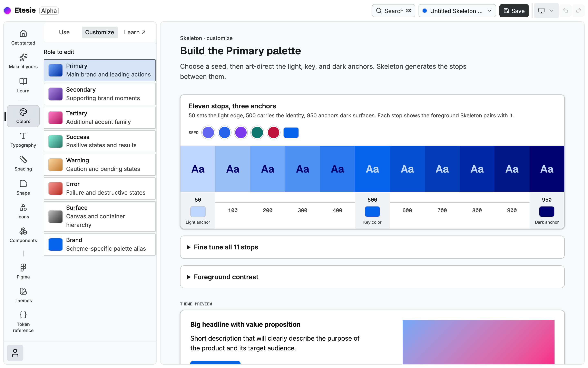Open Figma section
Screen dimensions: 588x368
[x=23, y=271]
